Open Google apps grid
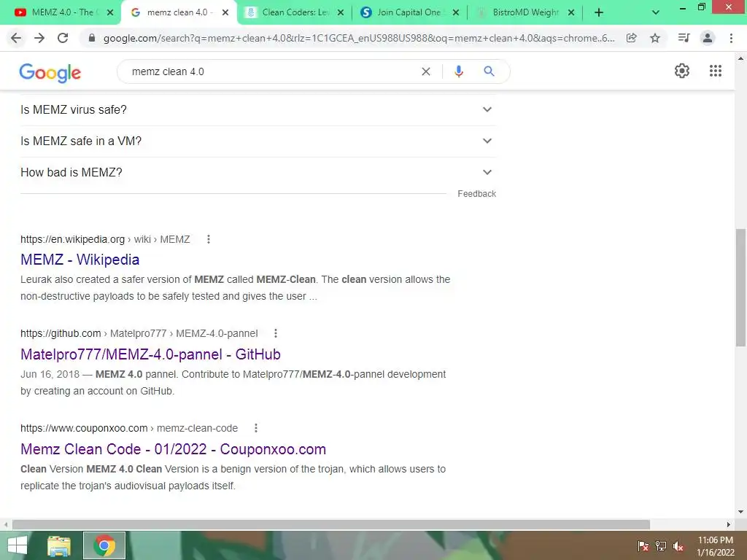 click(715, 71)
